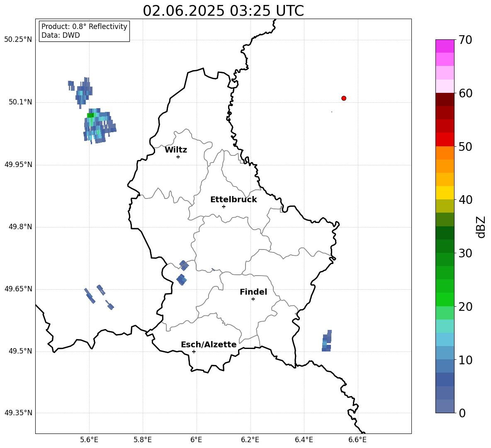491x448 pixels.
Task: Click the dark red colorbar segment below 60
Action: [x=445, y=99]
